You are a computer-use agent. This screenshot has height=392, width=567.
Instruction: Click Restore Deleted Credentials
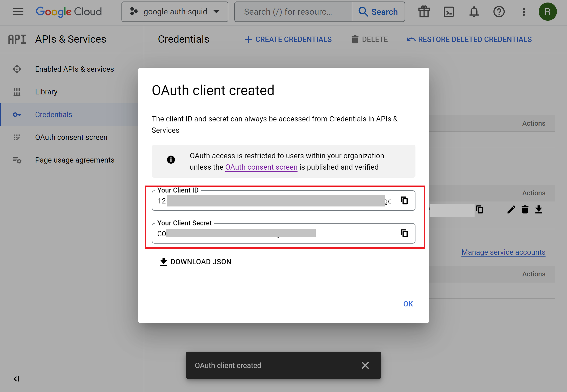tap(469, 39)
